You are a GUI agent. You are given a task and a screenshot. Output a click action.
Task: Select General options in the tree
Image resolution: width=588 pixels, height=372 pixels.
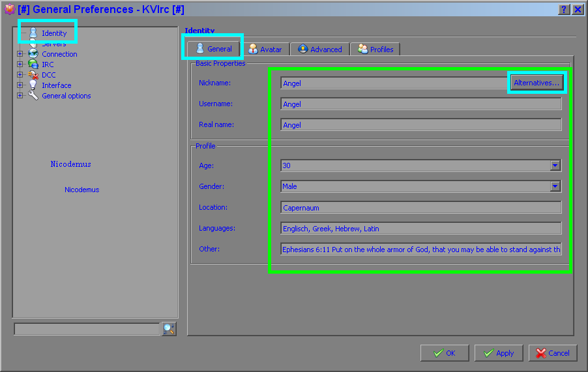click(66, 96)
